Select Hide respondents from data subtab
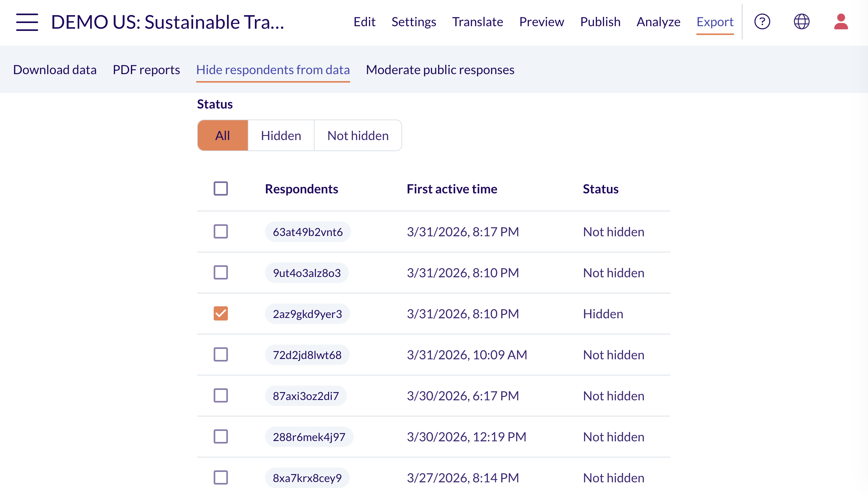The height and width of the screenshot is (494, 868). pos(273,69)
